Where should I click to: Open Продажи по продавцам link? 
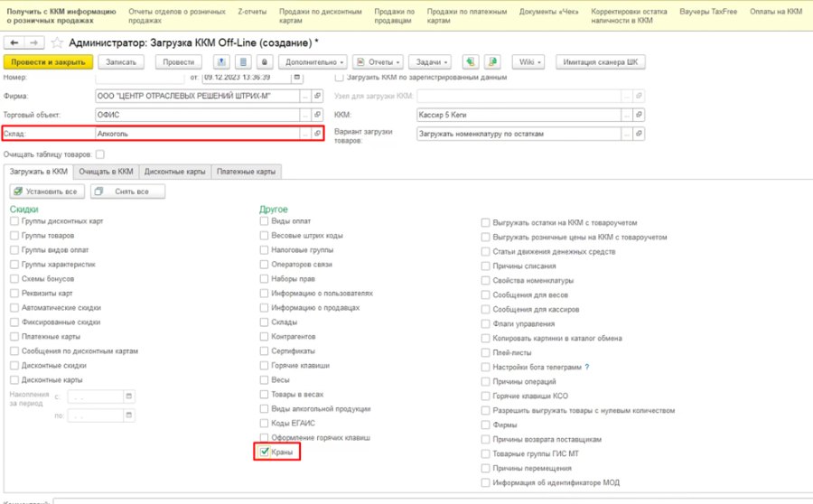click(394, 15)
